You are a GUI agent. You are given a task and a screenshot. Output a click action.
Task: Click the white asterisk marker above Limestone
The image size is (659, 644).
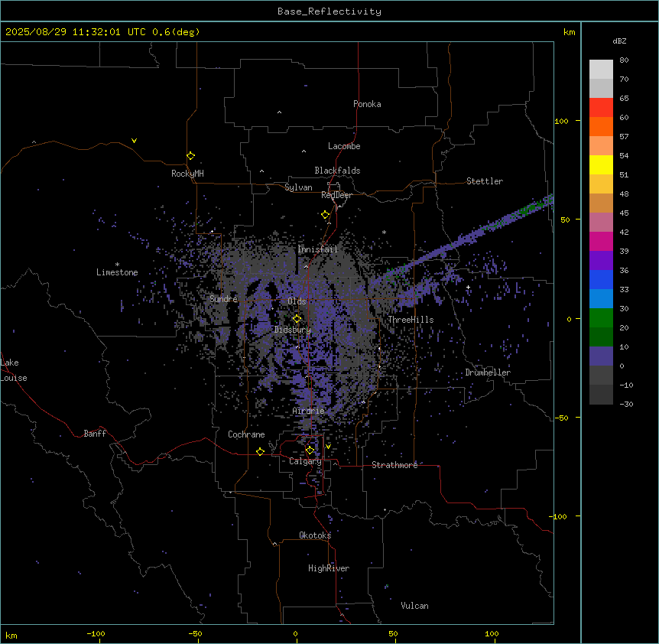click(117, 265)
